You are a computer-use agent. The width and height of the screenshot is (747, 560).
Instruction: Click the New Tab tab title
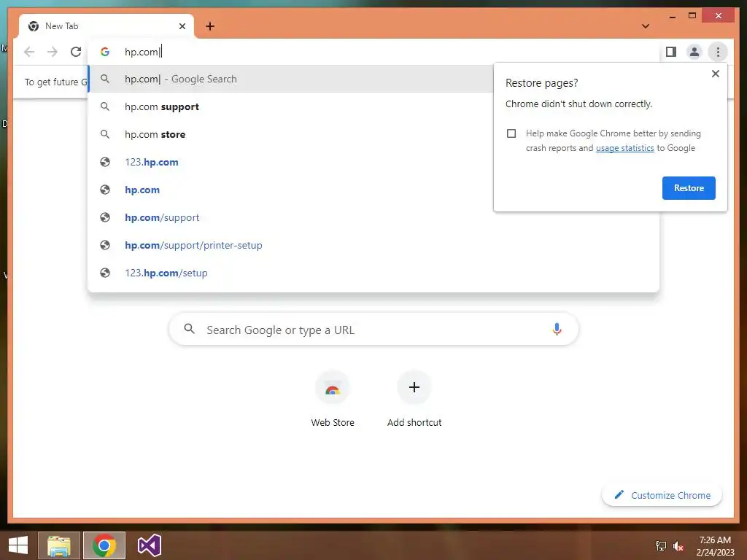tap(61, 26)
